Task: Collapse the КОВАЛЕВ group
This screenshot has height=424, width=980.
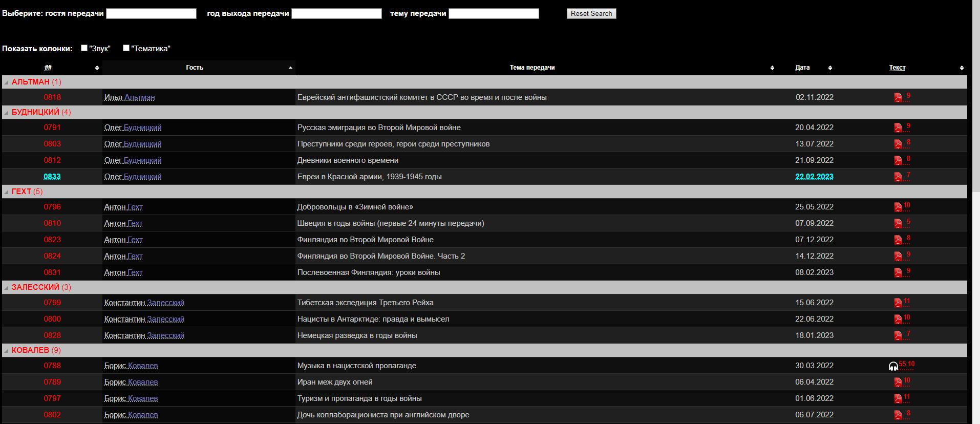Action: 7,350
